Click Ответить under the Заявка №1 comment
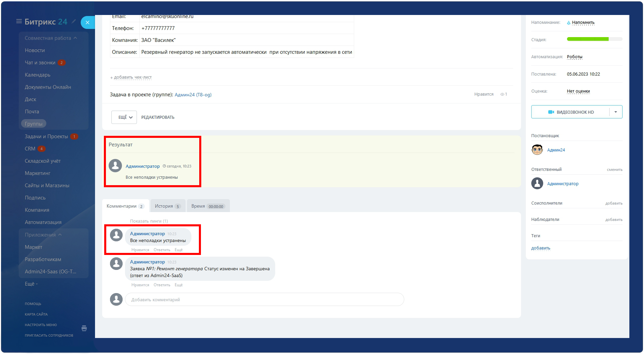 click(162, 285)
